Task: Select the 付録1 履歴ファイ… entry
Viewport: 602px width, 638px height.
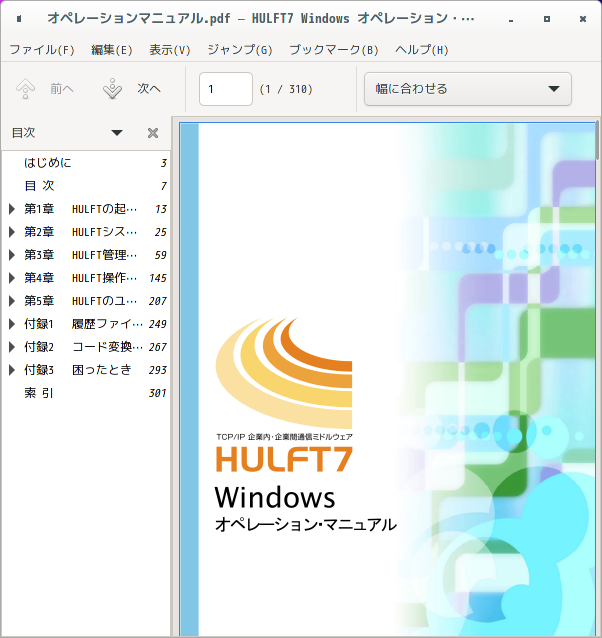Action: tap(86, 324)
